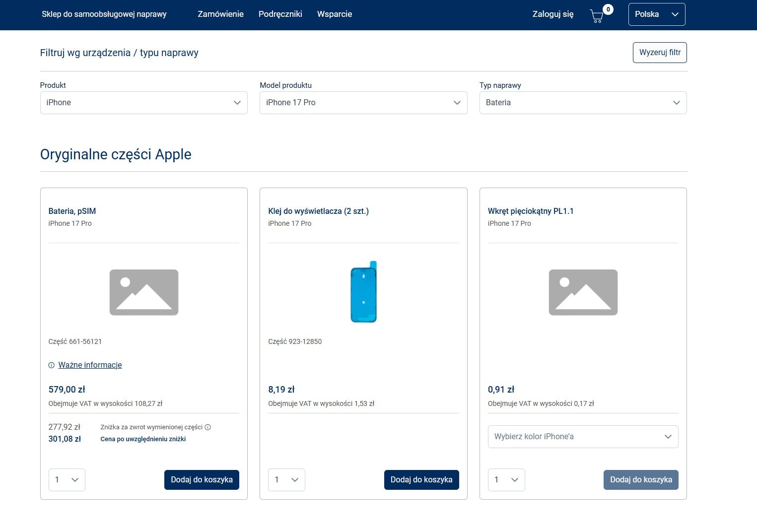Open the Wsparcie navigation link
This screenshot has height=532, width=757.
(334, 14)
